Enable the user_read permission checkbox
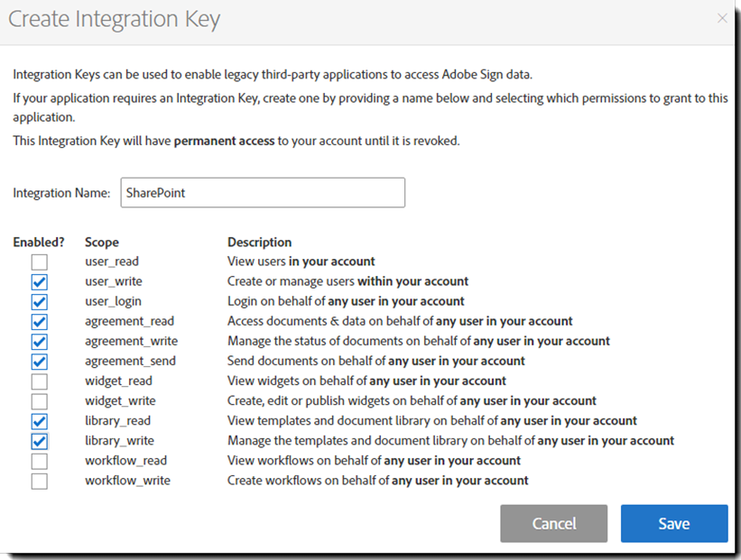Viewport: 741px width, 560px height. pos(38,261)
